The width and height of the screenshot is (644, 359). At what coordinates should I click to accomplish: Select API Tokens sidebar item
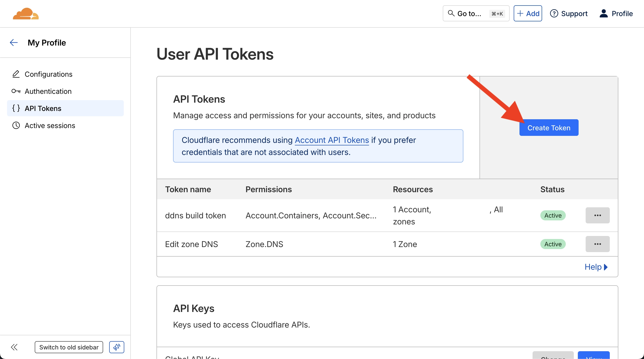(x=43, y=108)
